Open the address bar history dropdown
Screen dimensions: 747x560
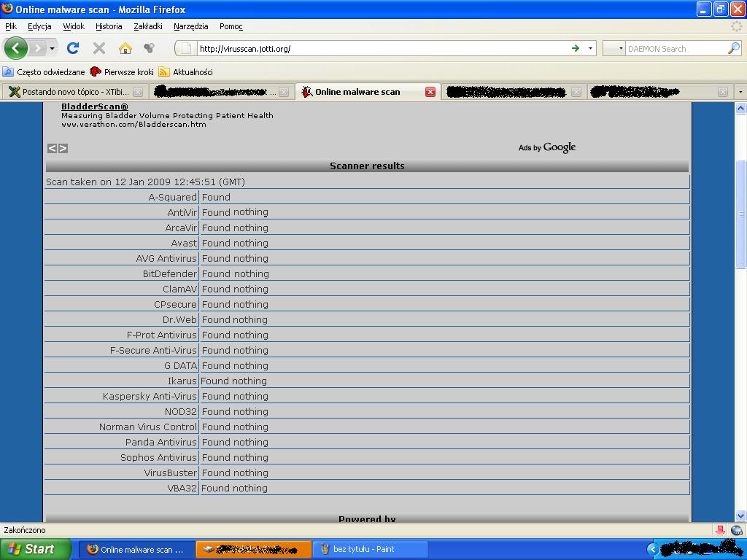tap(590, 49)
